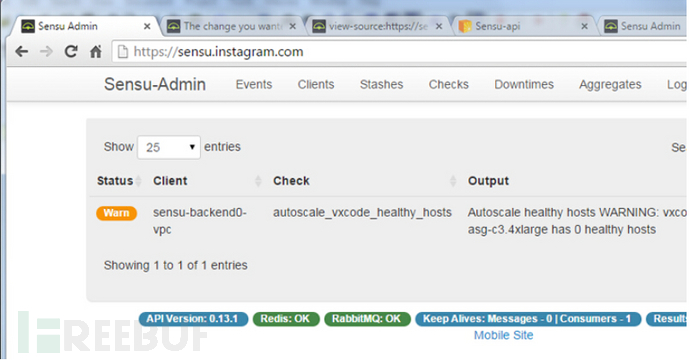Switch to the view-source tab
Viewport: 690px width, 360px height.
378,26
